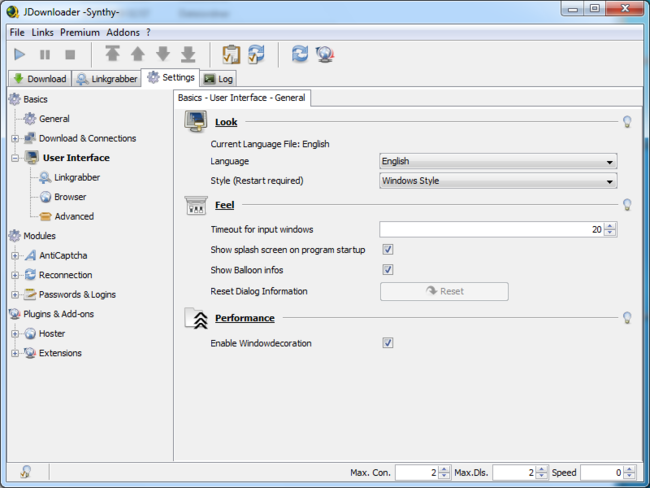Increase Speed limit value
The width and height of the screenshot is (650, 488).
pyautogui.click(x=629, y=469)
